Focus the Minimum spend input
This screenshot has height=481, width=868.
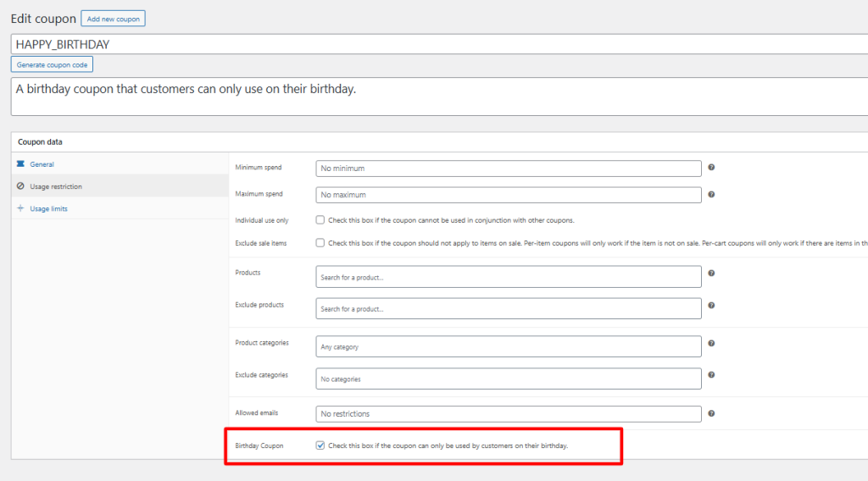click(x=509, y=169)
